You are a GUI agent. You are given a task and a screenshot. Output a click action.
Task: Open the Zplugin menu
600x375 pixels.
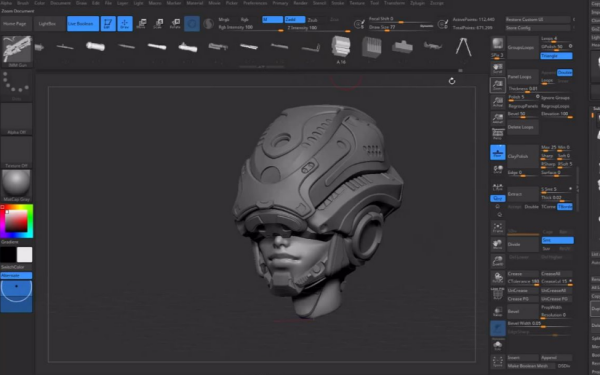(x=417, y=3)
